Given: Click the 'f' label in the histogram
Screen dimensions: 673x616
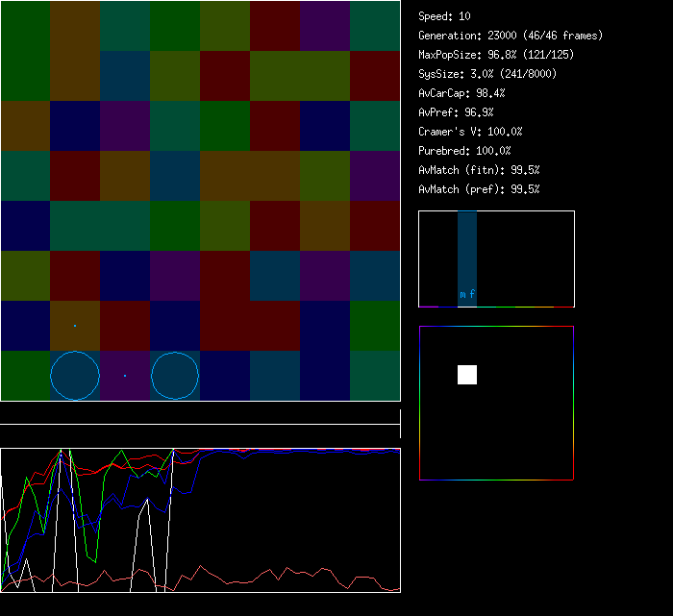Looking at the screenshot, I should click(472, 295).
